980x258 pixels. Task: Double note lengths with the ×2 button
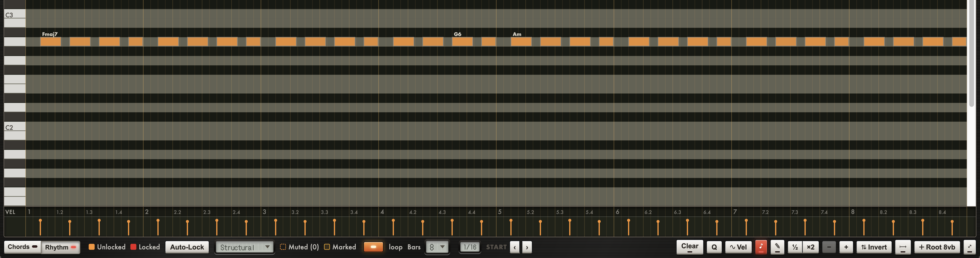(x=811, y=247)
